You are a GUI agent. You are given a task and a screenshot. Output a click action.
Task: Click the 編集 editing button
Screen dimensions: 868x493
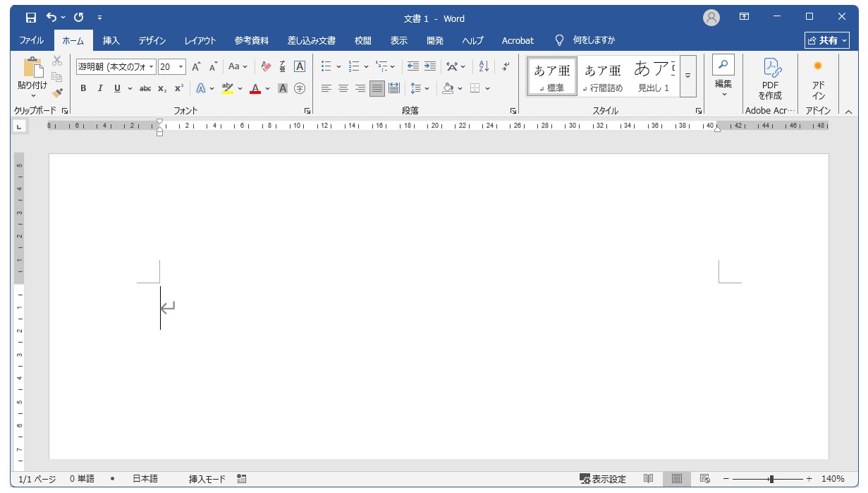[x=723, y=76]
